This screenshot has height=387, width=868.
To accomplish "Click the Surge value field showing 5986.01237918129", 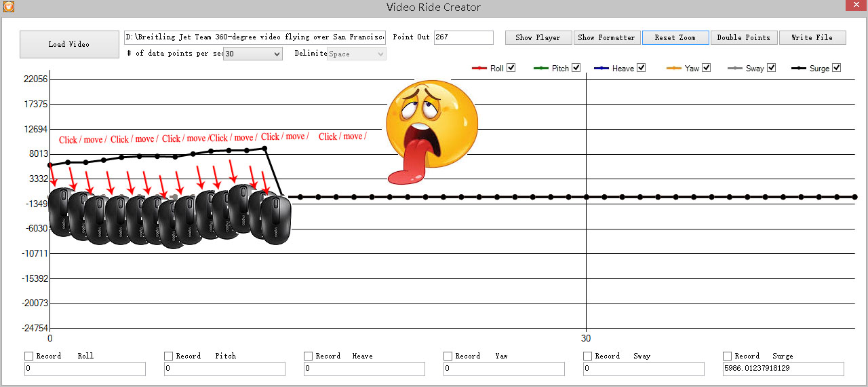I will pos(783,369).
